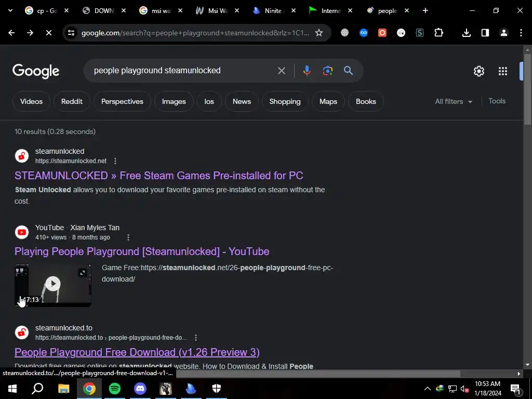Open notification center icon
This screenshot has height=399, width=532.
[x=515, y=389]
